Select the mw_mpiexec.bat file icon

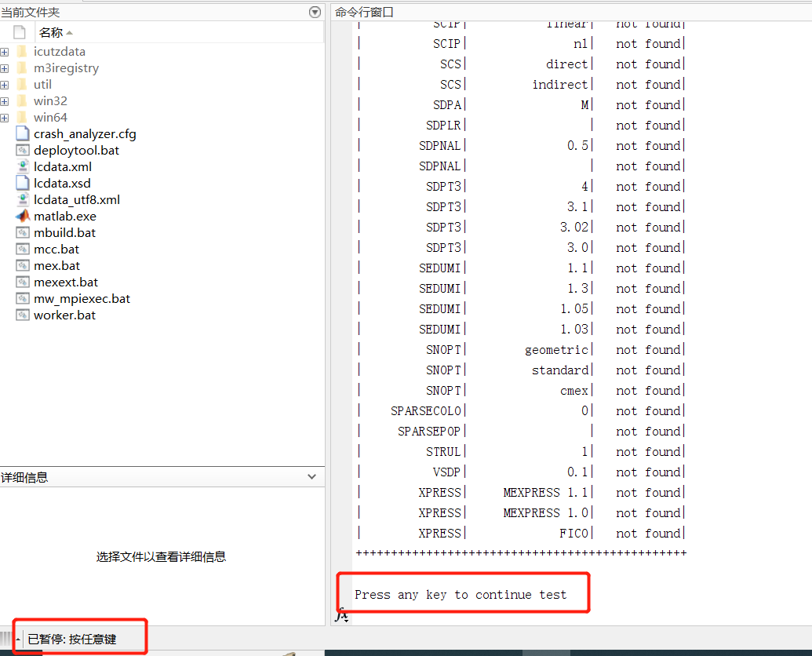(24, 298)
